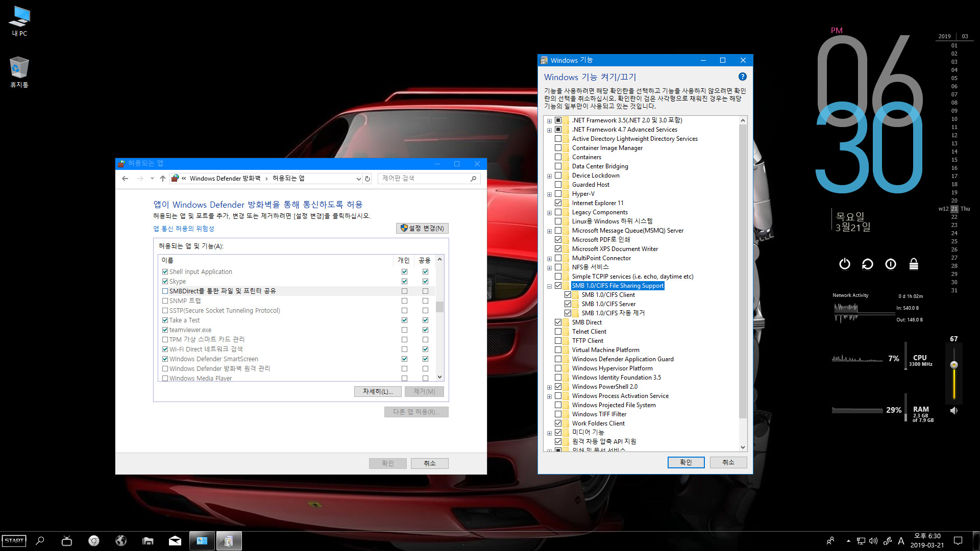Viewport: 980px width, 551px height.
Task: Click the power shutdown widget icon
Action: (845, 264)
